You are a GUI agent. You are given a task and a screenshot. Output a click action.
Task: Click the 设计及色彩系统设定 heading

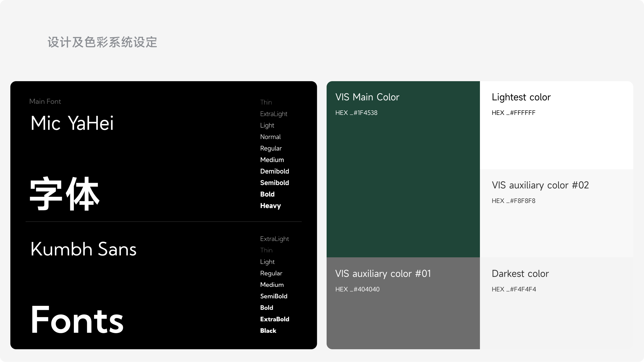pos(102,42)
